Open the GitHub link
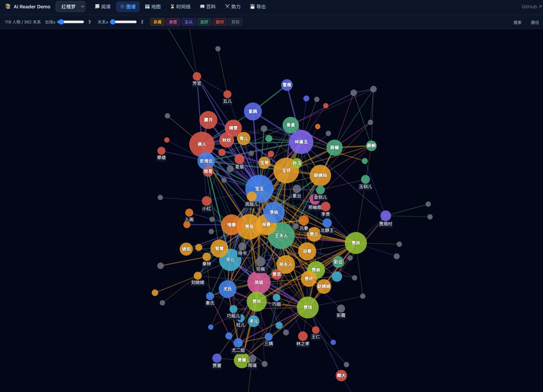Viewport: 543px width, 392px height. [531, 6]
